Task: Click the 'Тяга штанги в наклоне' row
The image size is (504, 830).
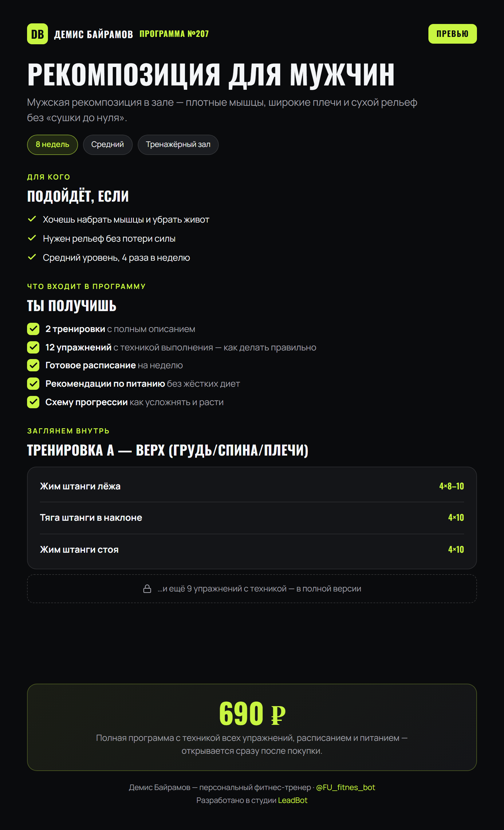Action: tap(252, 518)
